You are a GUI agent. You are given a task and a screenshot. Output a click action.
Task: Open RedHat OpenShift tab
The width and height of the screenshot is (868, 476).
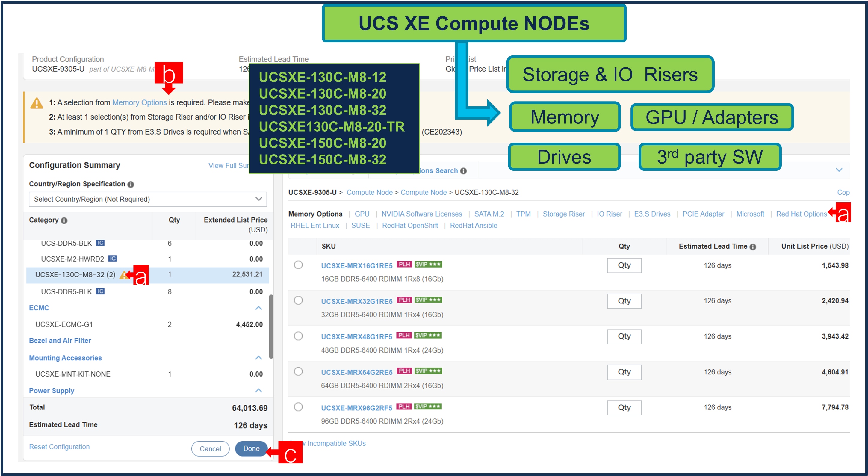coord(410,226)
